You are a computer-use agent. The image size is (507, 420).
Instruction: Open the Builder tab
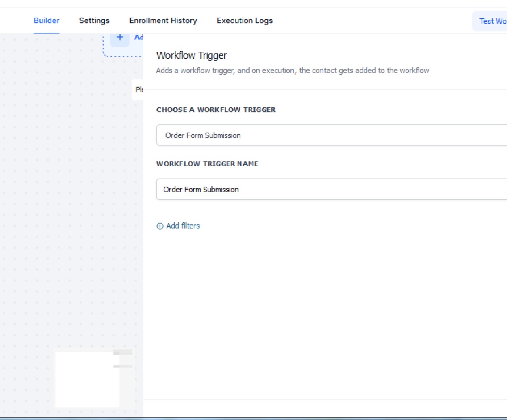[46, 21]
